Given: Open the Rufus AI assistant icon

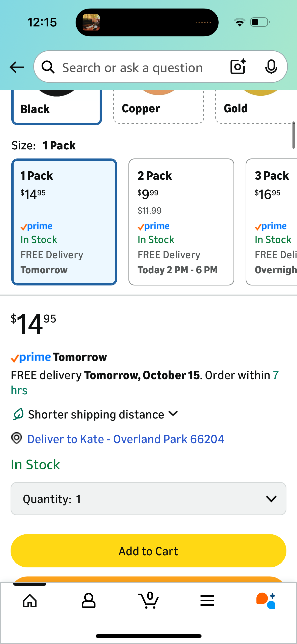Looking at the screenshot, I should pyautogui.click(x=266, y=601).
